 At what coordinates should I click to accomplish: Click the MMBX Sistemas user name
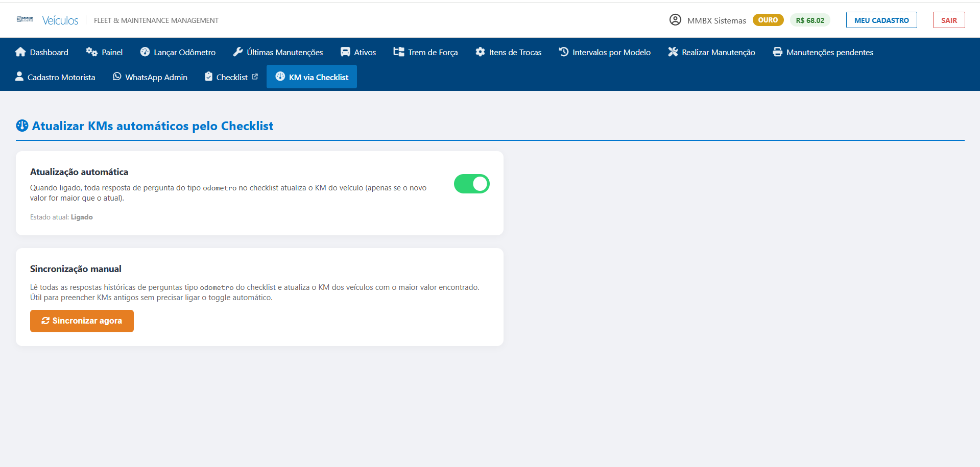(x=716, y=20)
